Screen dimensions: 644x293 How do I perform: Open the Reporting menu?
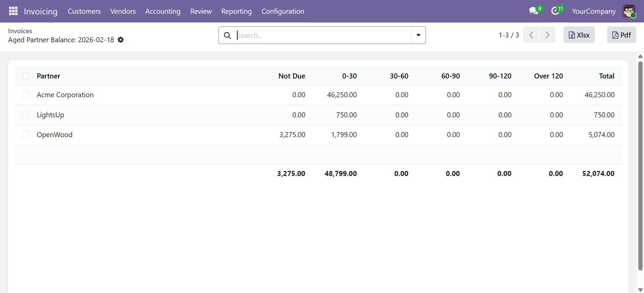236,11
